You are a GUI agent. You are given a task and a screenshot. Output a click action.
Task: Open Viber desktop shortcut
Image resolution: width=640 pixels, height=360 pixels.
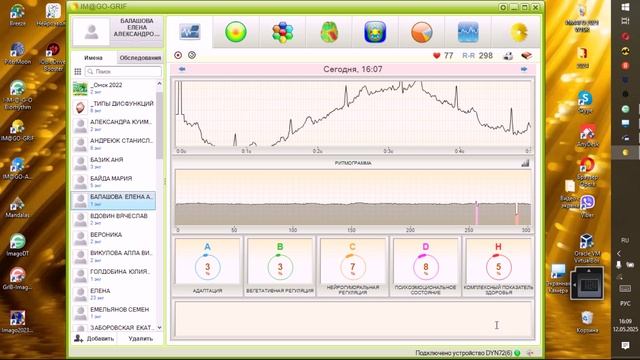[x=587, y=206]
